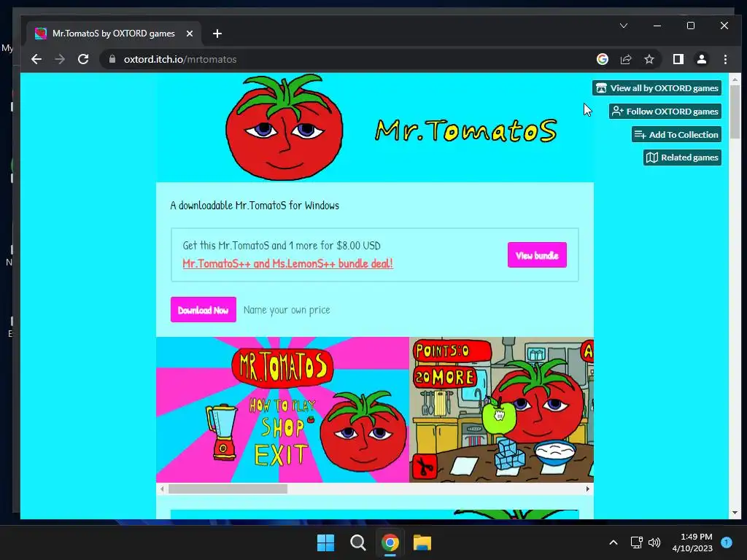This screenshot has width=747, height=560.
Task: Open Related games
Action: [x=682, y=157]
